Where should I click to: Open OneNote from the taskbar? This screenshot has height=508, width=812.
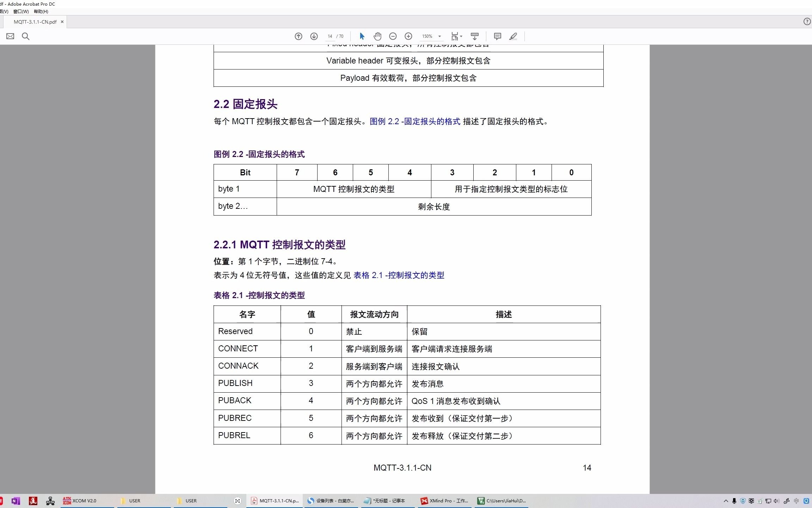tap(16, 501)
